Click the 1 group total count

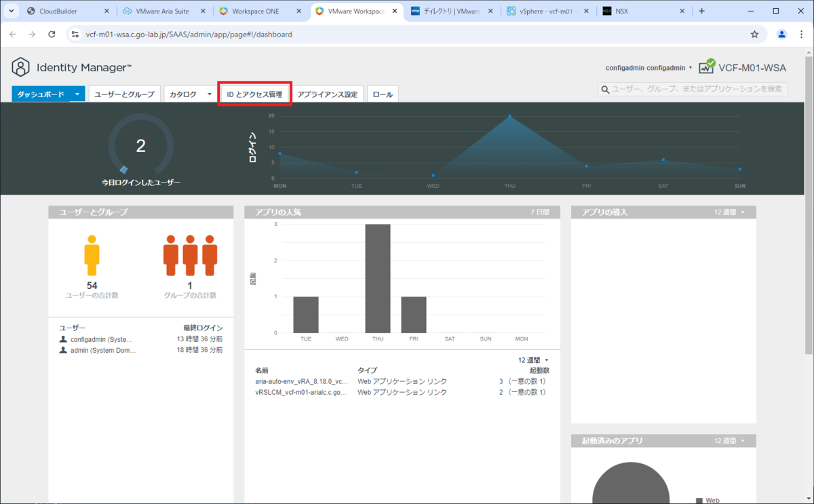[x=189, y=286]
